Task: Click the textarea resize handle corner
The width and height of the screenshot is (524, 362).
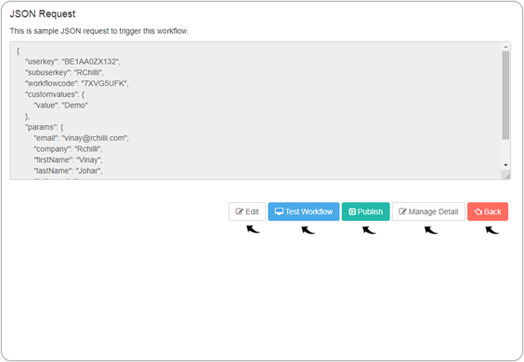Action: click(x=507, y=176)
